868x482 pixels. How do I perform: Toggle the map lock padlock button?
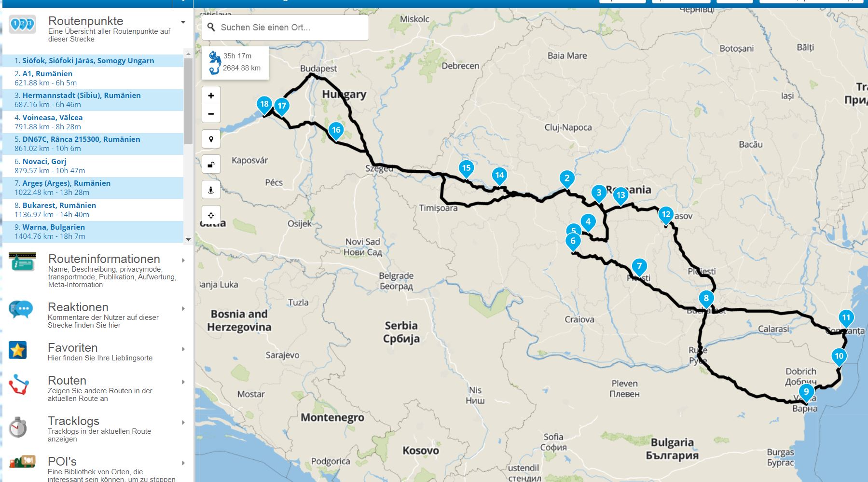[211, 165]
